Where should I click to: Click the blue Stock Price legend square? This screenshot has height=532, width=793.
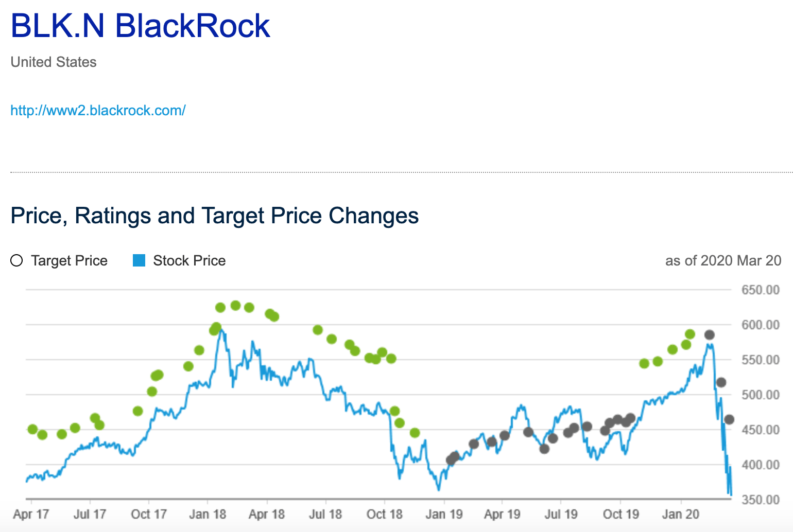point(139,261)
